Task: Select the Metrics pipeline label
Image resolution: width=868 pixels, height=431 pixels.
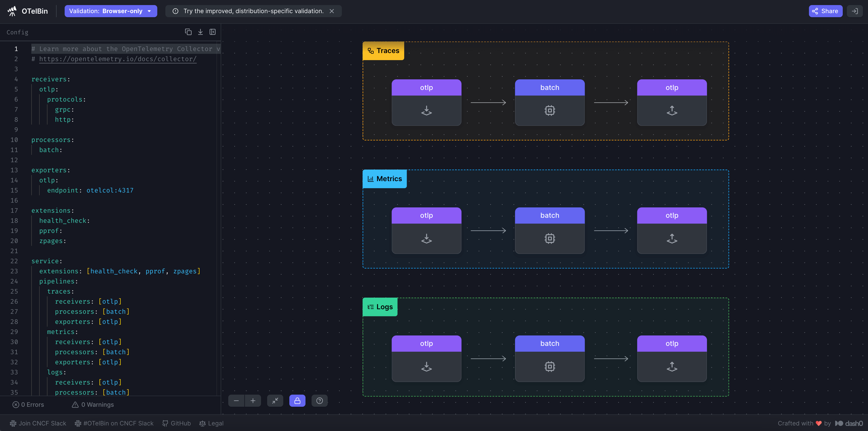Action: click(x=385, y=179)
